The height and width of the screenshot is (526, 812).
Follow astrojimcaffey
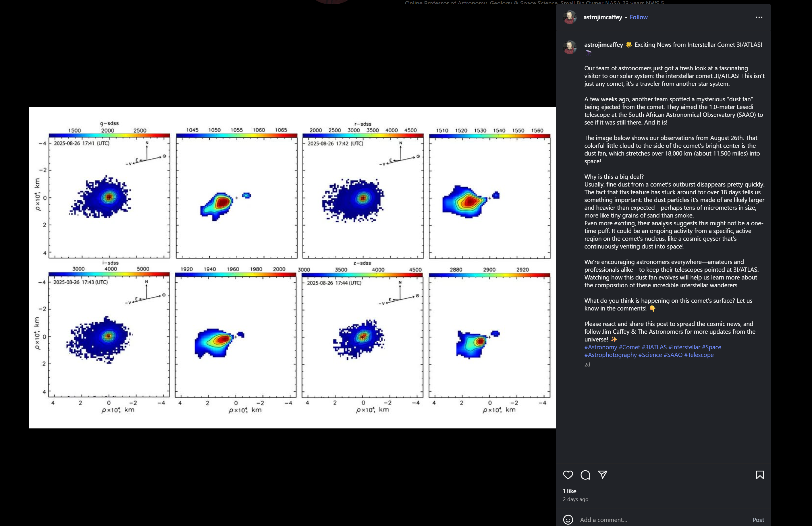click(x=638, y=17)
